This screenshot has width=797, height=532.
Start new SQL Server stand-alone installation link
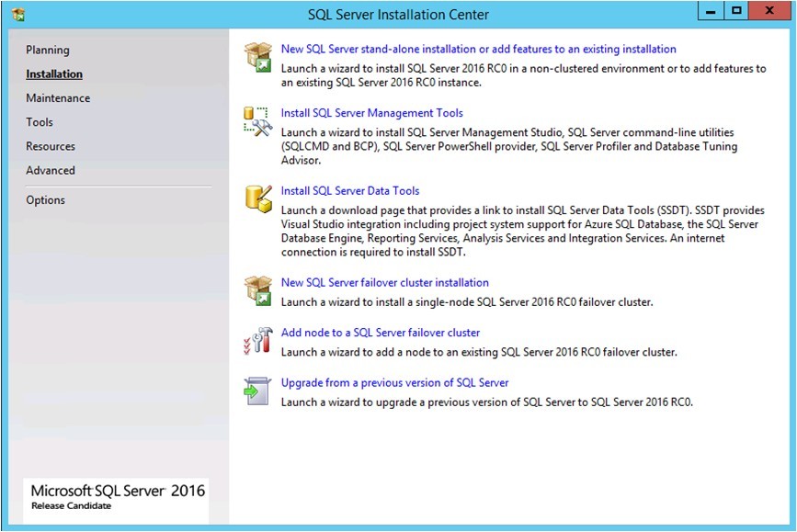pyautogui.click(x=479, y=50)
